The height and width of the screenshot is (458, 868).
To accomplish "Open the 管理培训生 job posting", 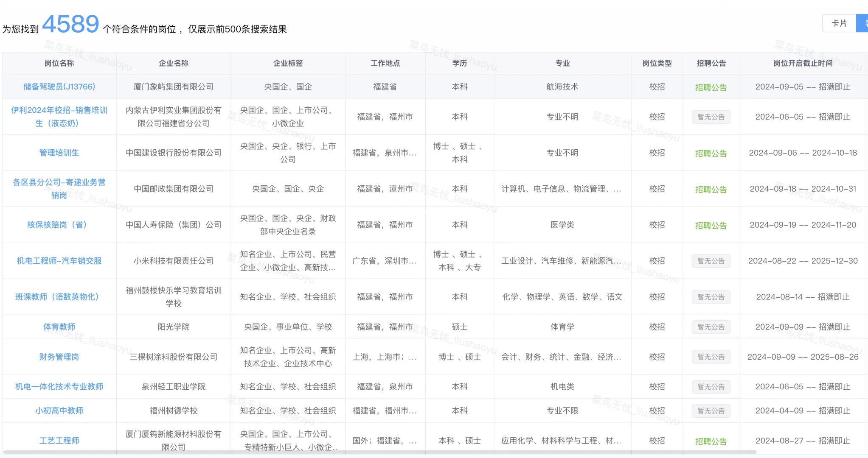I will [x=59, y=153].
